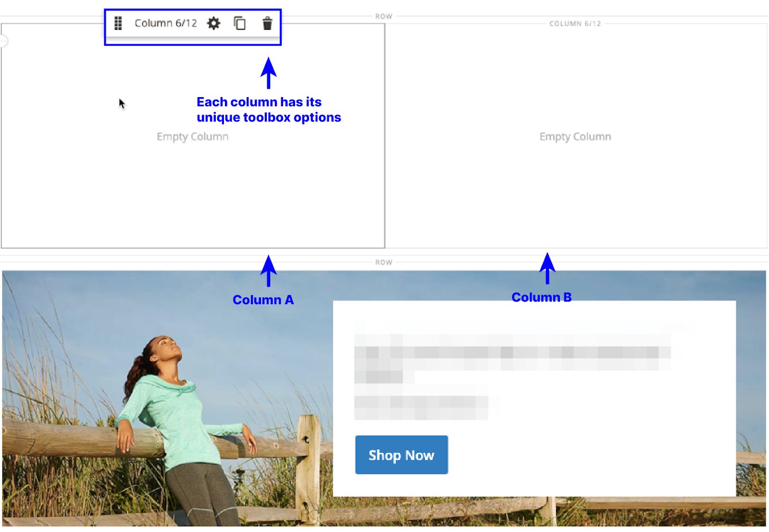769x532 pixels.
Task: Click the 'Column 6/12' label in the toolbox
Action: point(166,23)
